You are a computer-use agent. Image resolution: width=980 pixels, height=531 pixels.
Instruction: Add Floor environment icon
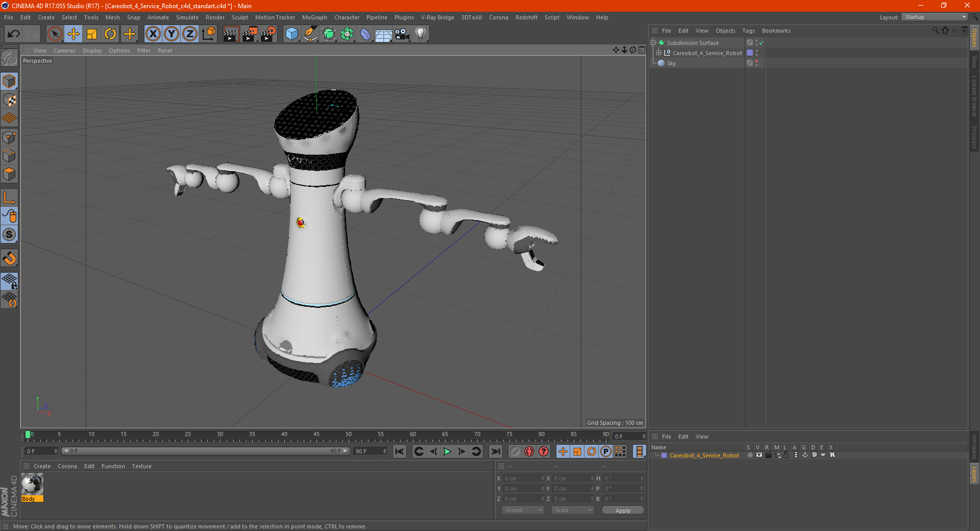(x=383, y=34)
